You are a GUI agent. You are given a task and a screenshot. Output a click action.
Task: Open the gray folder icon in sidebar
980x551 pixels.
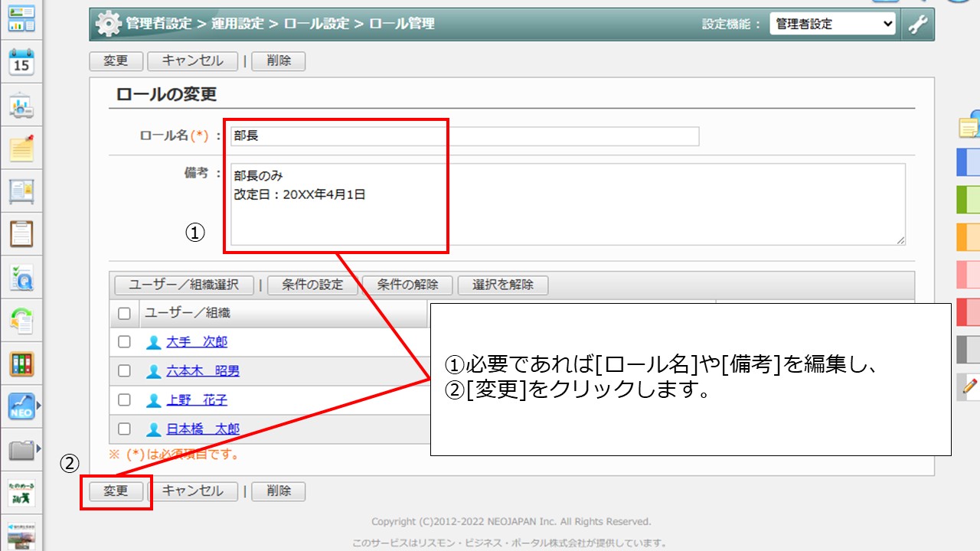21,450
